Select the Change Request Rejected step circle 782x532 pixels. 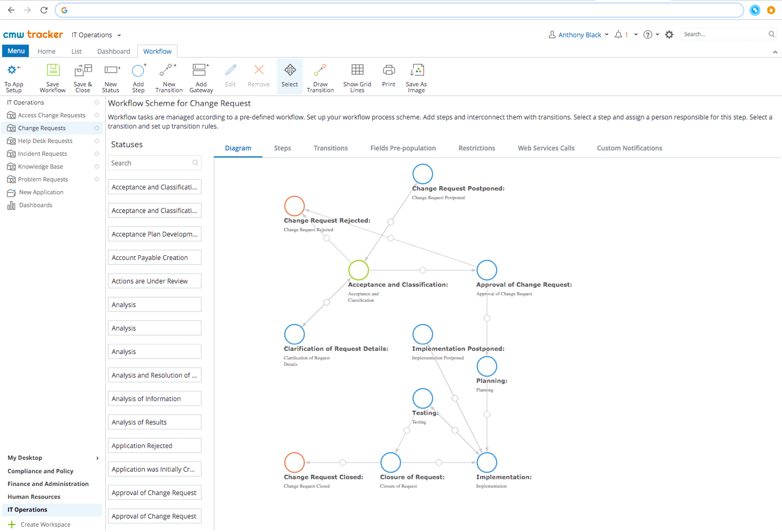tap(294, 206)
